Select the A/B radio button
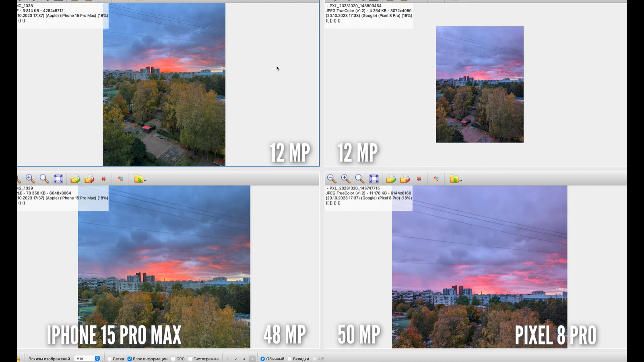 (314, 359)
